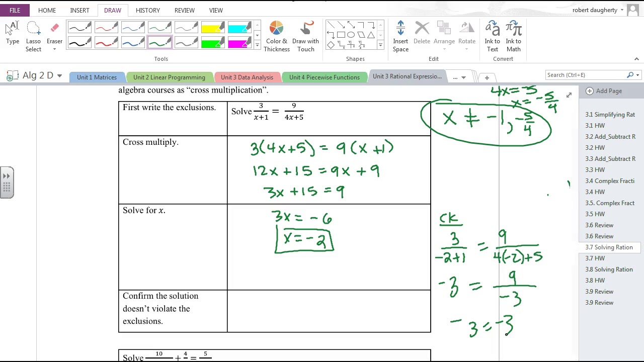Image resolution: width=644 pixels, height=362 pixels.
Task: Activate the Lasso Select tool
Action: click(33, 37)
